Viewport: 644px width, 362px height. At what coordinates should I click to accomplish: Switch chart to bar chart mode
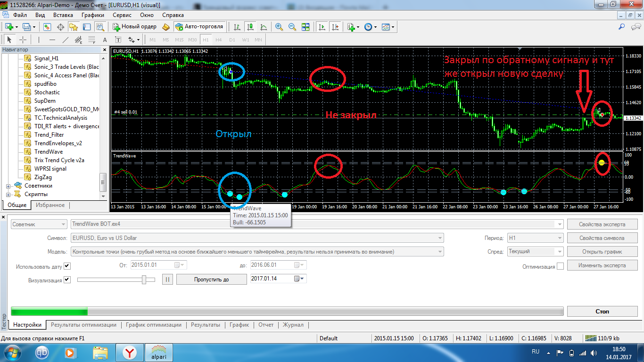point(237,27)
